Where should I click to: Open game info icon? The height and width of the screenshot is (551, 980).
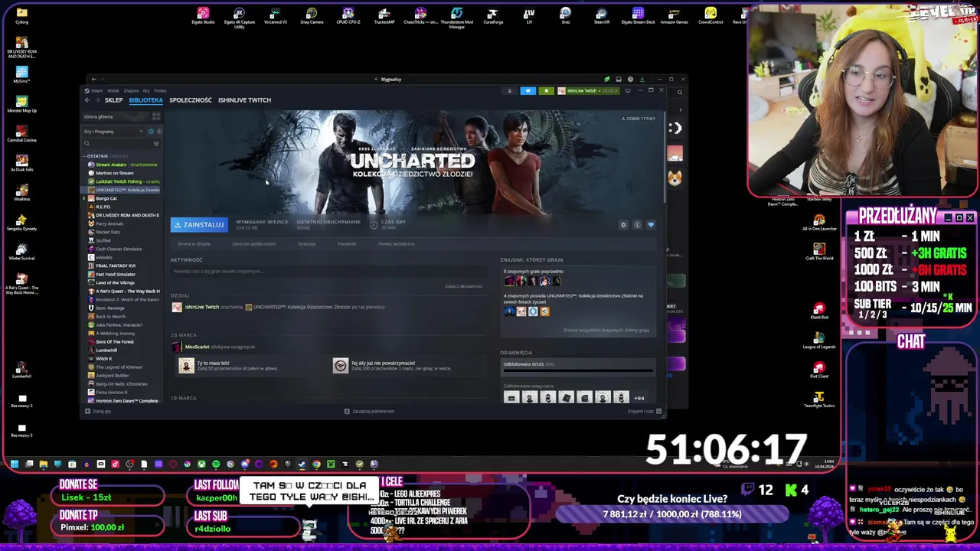(x=637, y=225)
